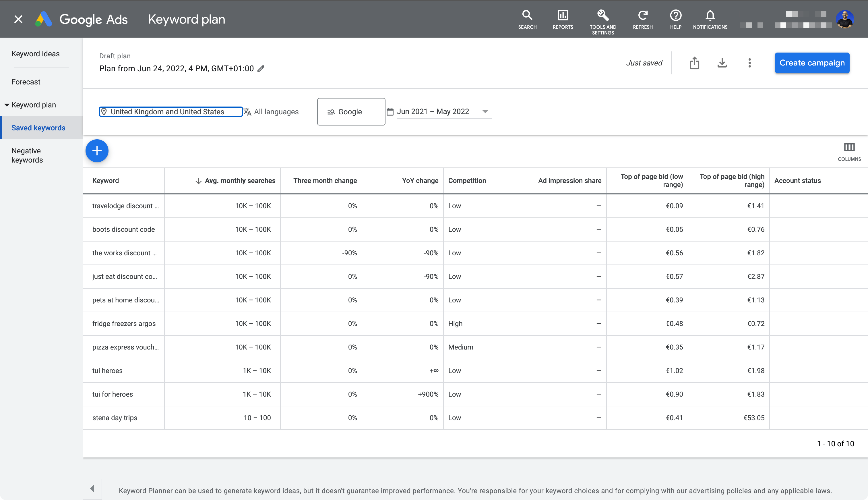The image size is (868, 500).
Task: Expand the Keyword plan section in sidebar
Action: [x=33, y=105]
